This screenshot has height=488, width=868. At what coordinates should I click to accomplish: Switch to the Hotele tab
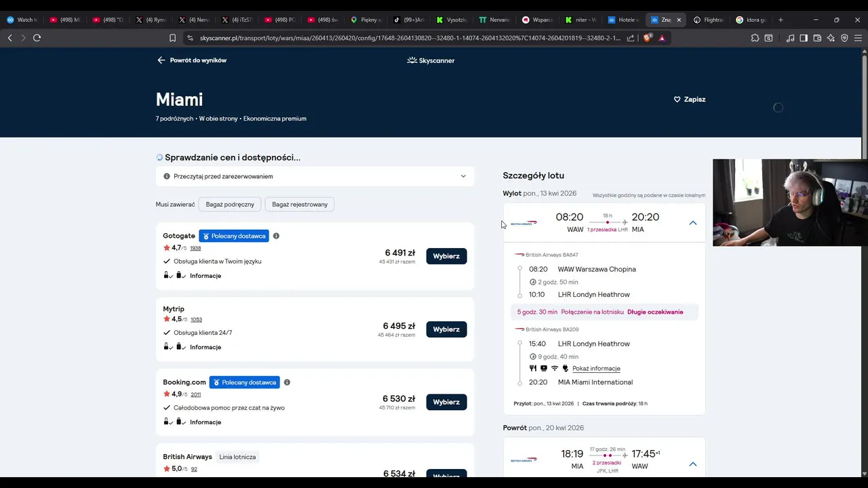coord(623,20)
